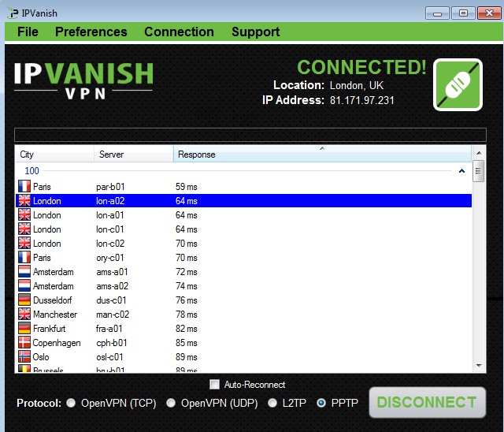Open the File menu
This screenshot has width=504, height=432.
(x=28, y=32)
